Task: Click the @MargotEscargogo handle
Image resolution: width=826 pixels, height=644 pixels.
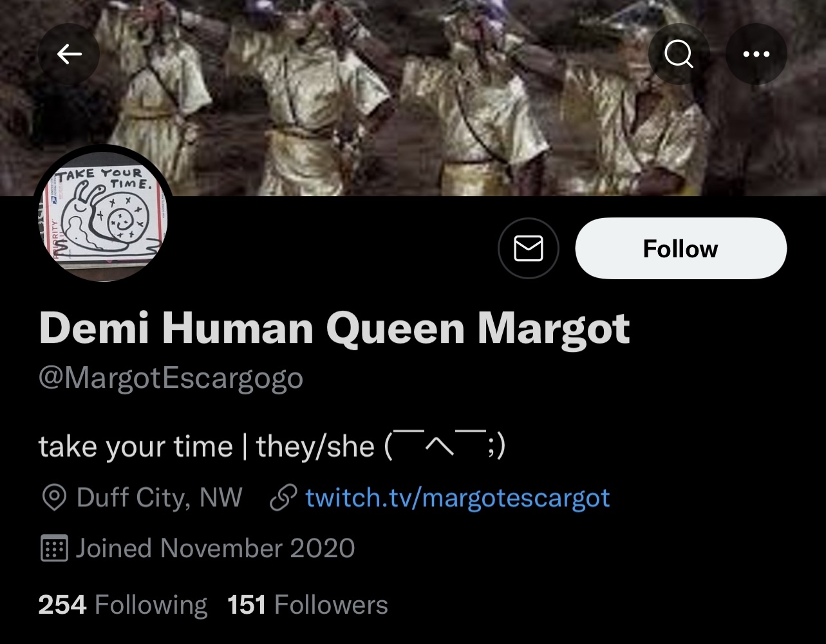Action: (x=171, y=378)
